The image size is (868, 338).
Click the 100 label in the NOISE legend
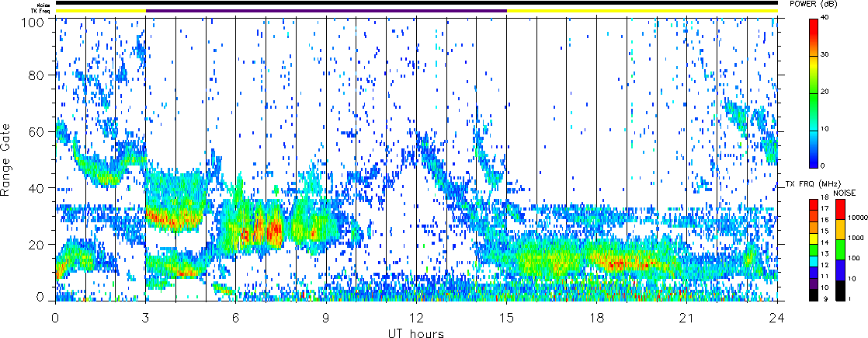pyautogui.click(x=852, y=259)
